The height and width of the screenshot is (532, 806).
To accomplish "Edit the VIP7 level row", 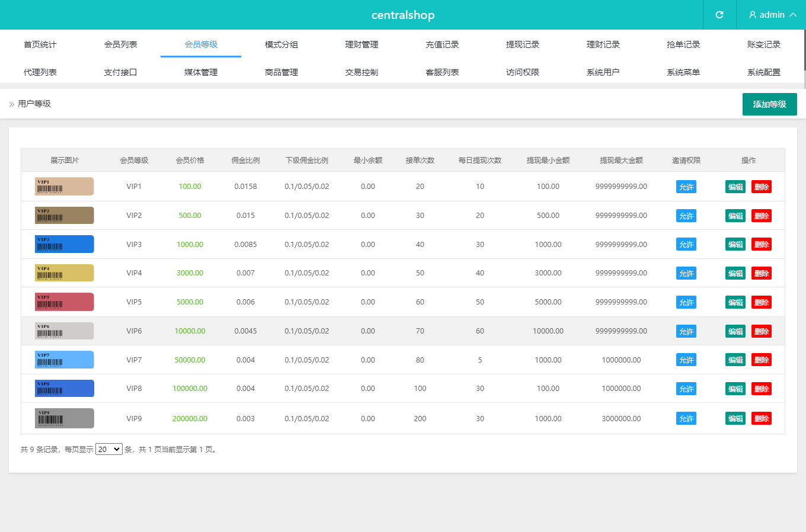I will (x=735, y=360).
